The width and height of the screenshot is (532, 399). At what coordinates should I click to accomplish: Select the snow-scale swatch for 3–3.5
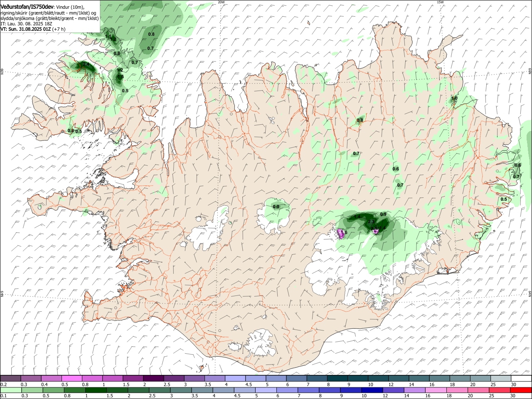[x=194, y=378]
